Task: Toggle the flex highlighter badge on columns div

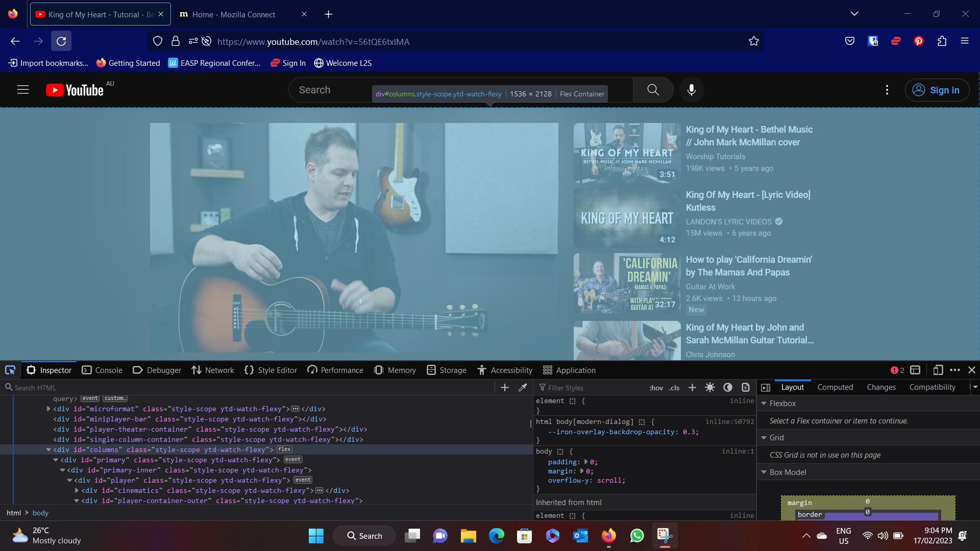Action: (x=284, y=449)
